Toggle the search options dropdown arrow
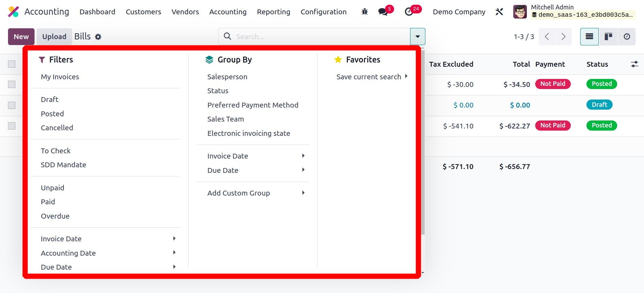The image size is (644, 293). 417,37
